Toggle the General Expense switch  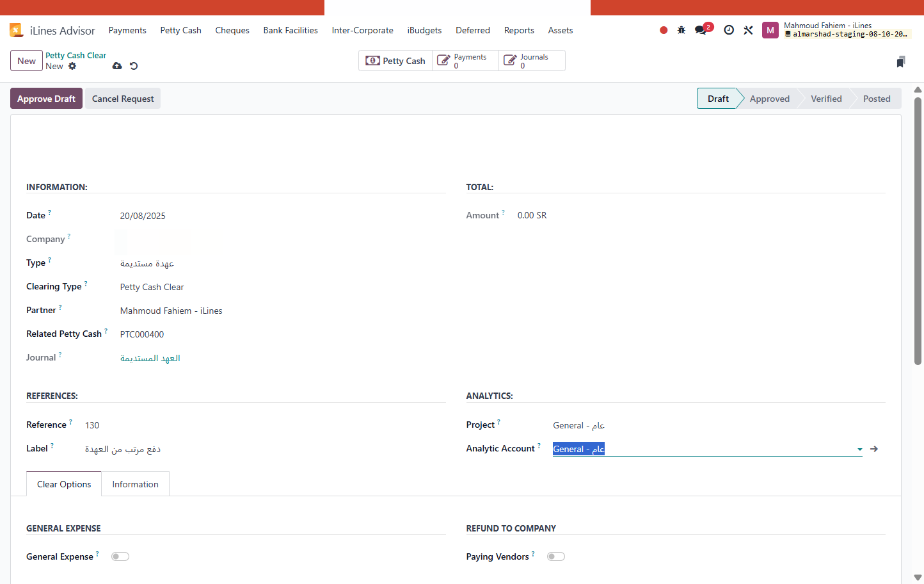tap(120, 556)
